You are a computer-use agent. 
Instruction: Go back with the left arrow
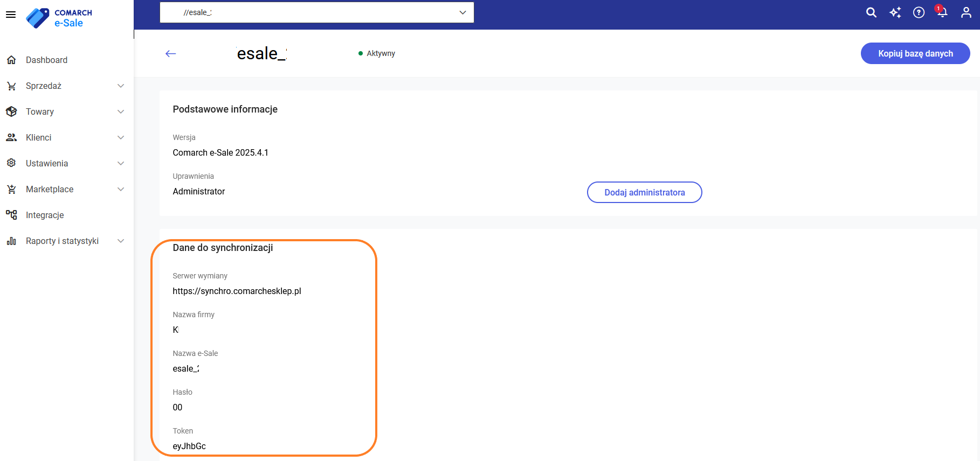(x=171, y=53)
